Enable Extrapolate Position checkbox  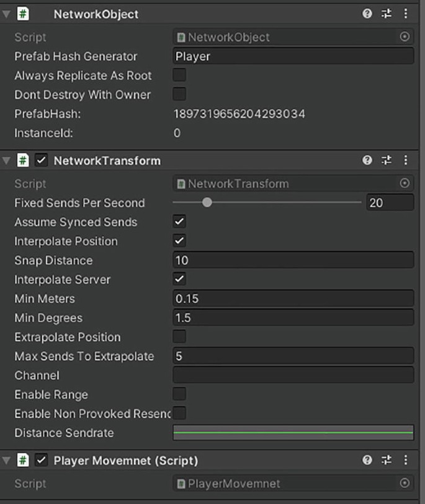click(x=179, y=337)
